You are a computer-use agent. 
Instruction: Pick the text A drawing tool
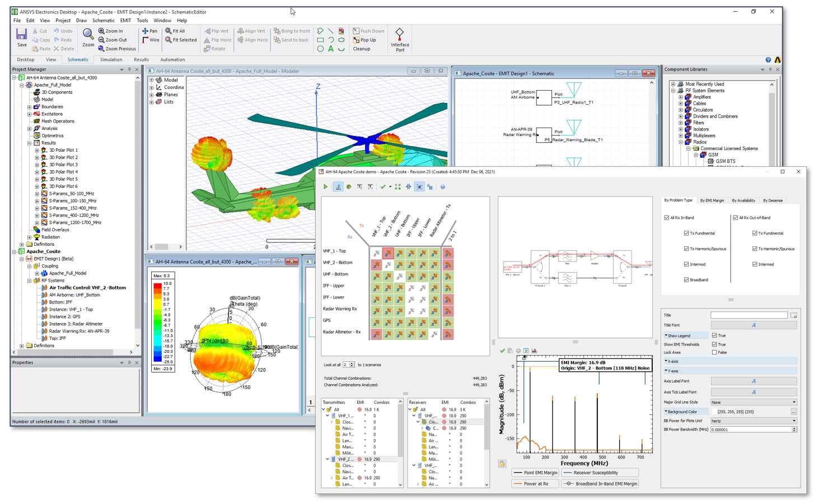tap(331, 49)
